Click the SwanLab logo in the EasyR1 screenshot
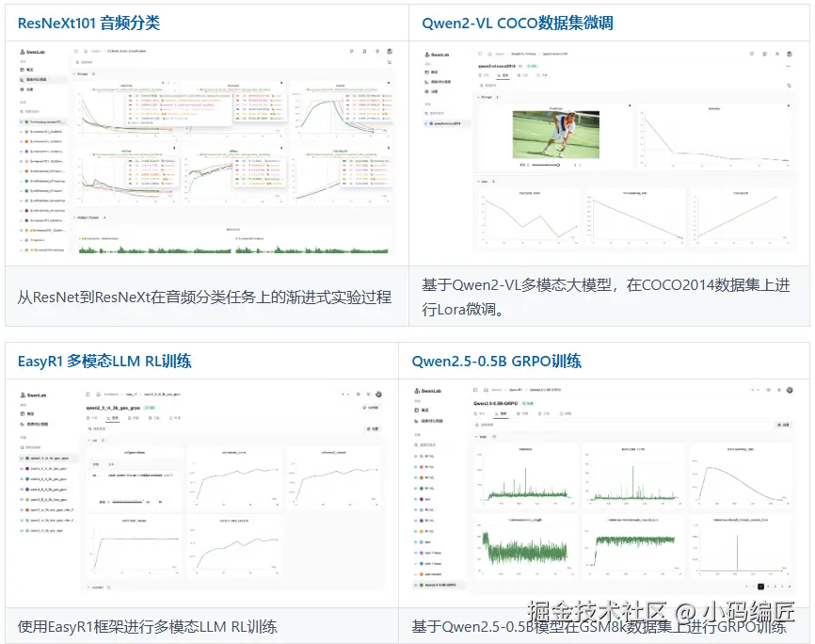 (x=33, y=395)
